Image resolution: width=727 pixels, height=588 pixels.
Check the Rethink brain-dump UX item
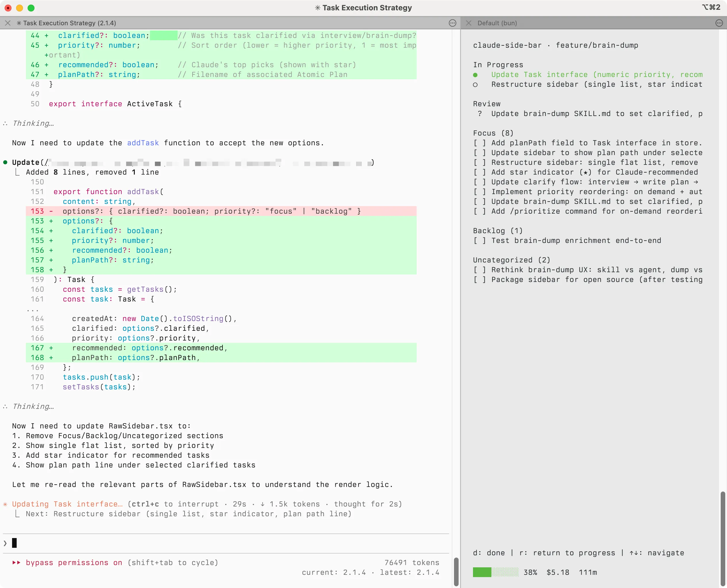479,270
